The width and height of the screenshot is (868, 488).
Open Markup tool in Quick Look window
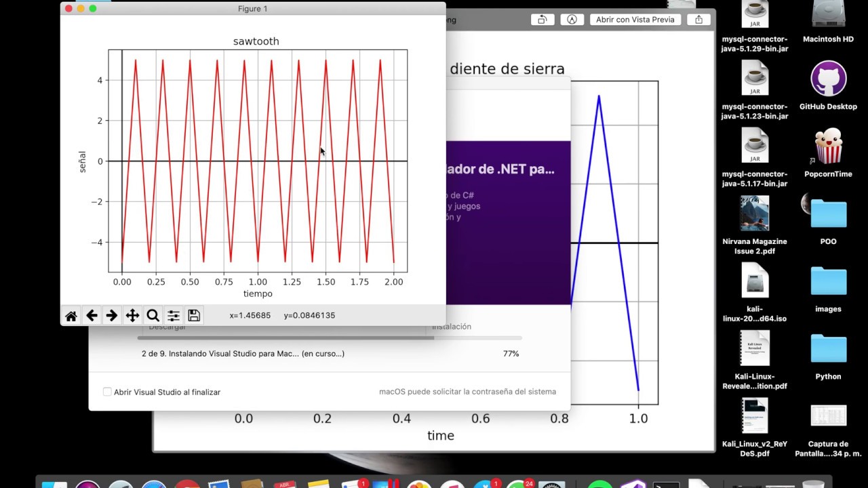point(572,20)
